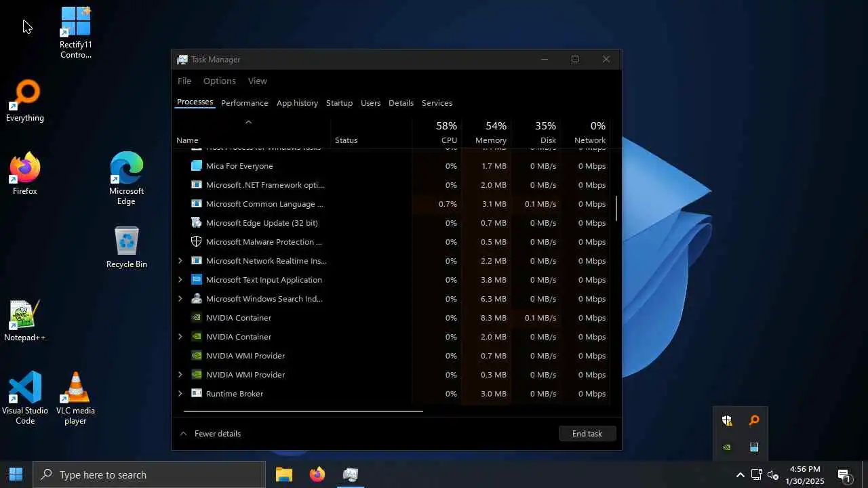Click the Microsoft Common Language process icon
This screenshot has width=868, height=488.
pyautogui.click(x=197, y=203)
